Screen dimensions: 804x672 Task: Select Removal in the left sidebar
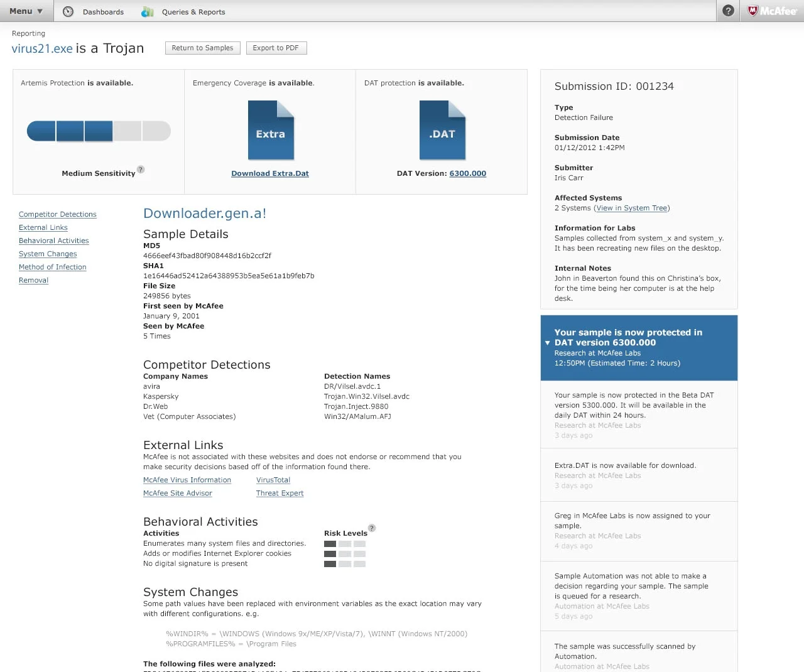coord(33,280)
